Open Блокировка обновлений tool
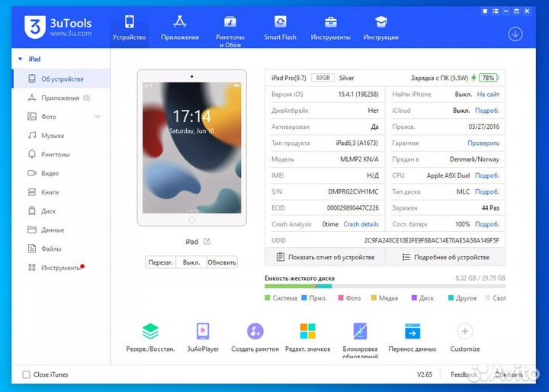 pos(360,332)
